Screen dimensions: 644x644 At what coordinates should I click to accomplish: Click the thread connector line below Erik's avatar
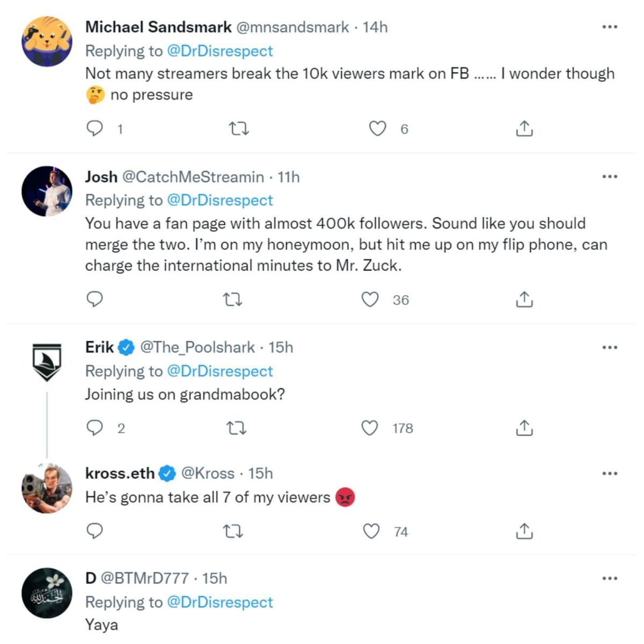click(47, 424)
